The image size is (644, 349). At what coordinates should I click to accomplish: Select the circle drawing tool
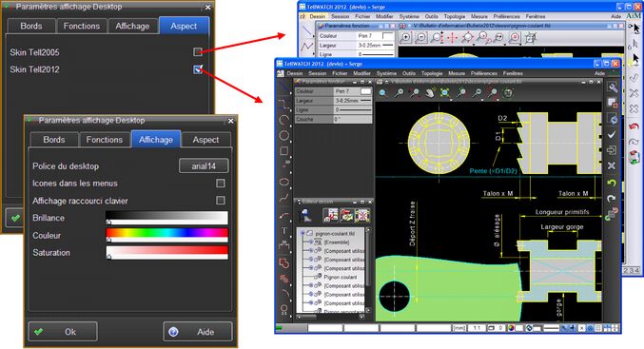pos(283,135)
